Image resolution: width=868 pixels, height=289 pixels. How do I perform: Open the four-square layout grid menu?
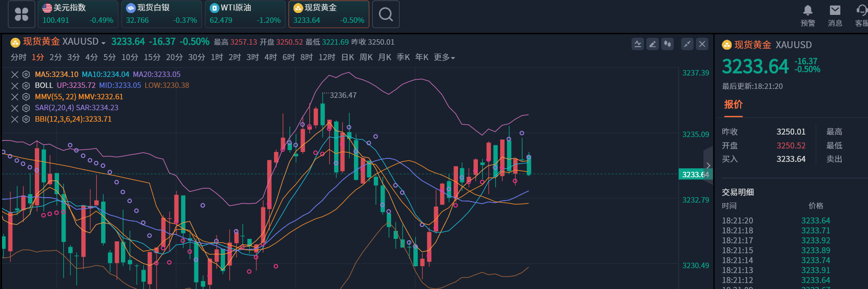tap(21, 14)
